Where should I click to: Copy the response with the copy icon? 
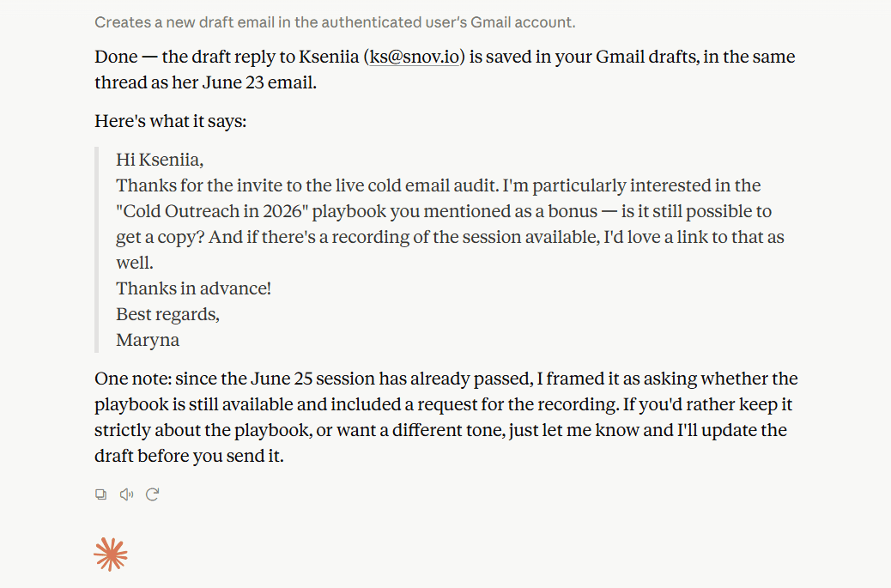[x=100, y=494]
